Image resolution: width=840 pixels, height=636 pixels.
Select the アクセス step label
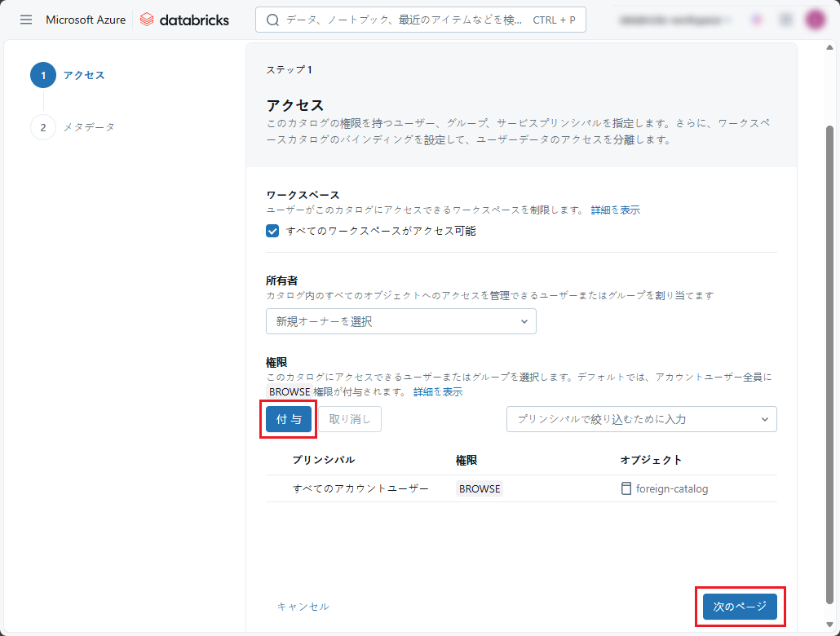(x=84, y=75)
